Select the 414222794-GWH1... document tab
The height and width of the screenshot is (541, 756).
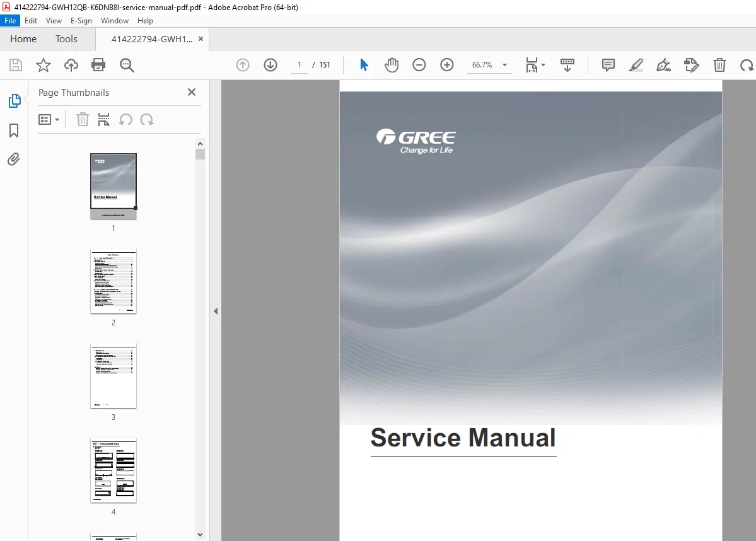coord(151,39)
